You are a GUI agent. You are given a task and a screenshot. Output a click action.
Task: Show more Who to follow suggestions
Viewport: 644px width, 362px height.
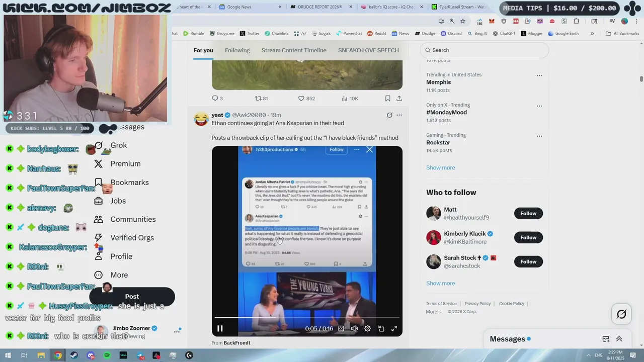tap(440, 284)
